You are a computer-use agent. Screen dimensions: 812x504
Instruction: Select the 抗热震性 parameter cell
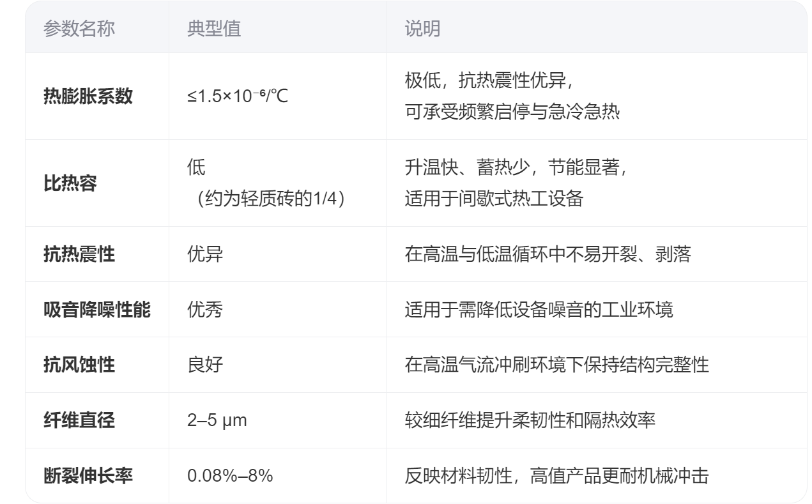[x=79, y=254]
